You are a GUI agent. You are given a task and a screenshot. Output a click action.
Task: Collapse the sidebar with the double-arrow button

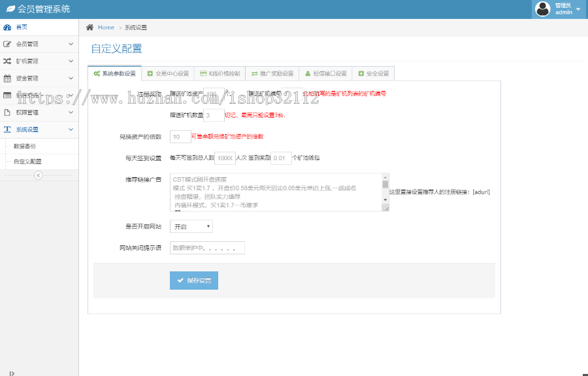tap(39, 175)
